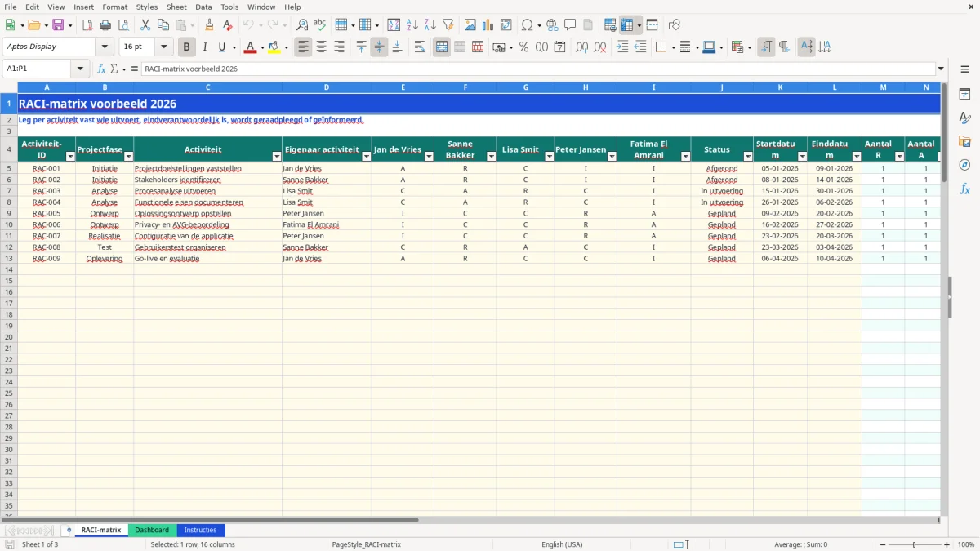Click the Print icon
980x551 pixels.
(105, 25)
